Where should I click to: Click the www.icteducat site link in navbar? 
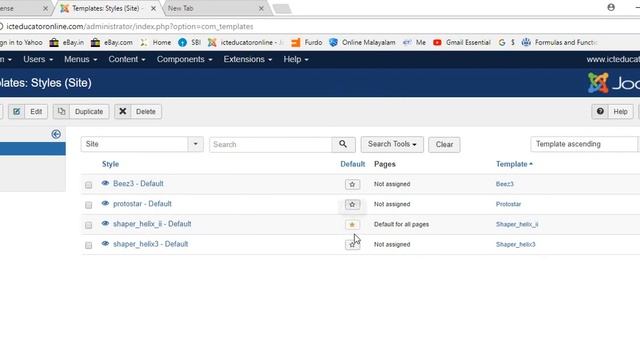coord(613,60)
